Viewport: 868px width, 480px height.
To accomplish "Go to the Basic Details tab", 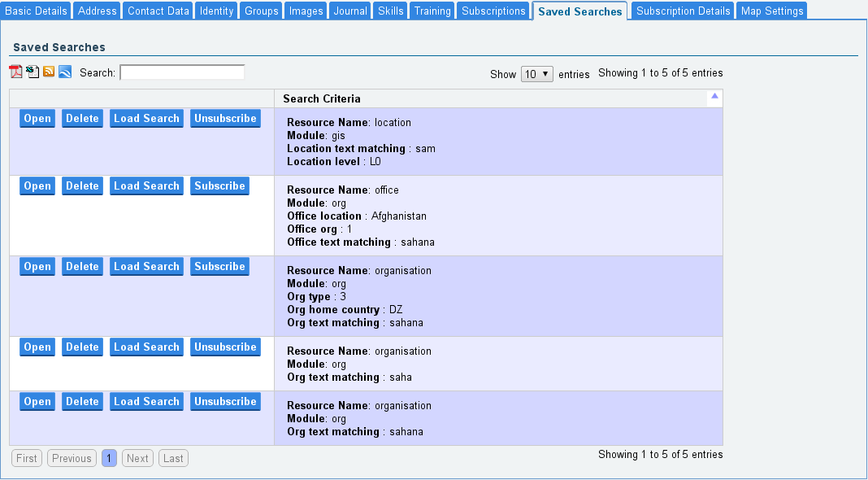I will coord(37,11).
